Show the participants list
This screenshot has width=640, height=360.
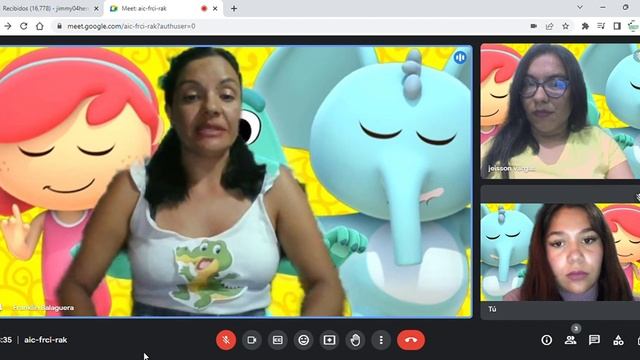[x=570, y=340]
